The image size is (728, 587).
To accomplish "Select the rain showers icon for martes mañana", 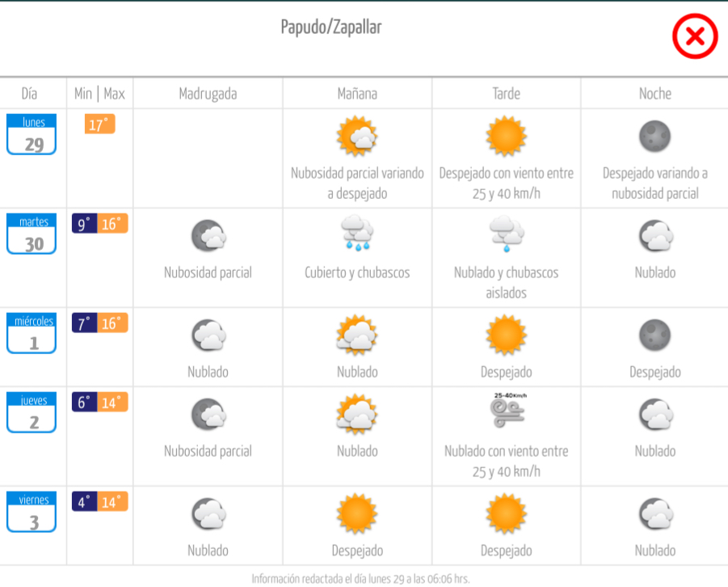I will pos(357,233).
